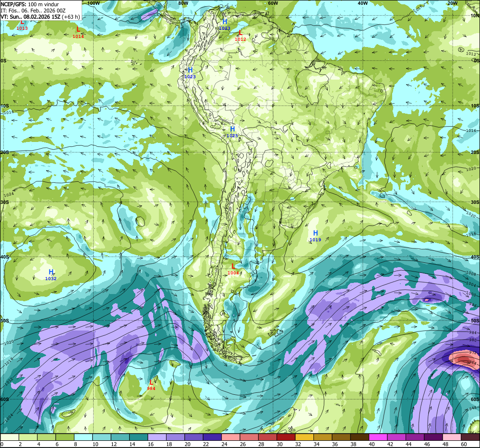
Task: Select the H 1019 high pressure marker
Action: click(315, 236)
